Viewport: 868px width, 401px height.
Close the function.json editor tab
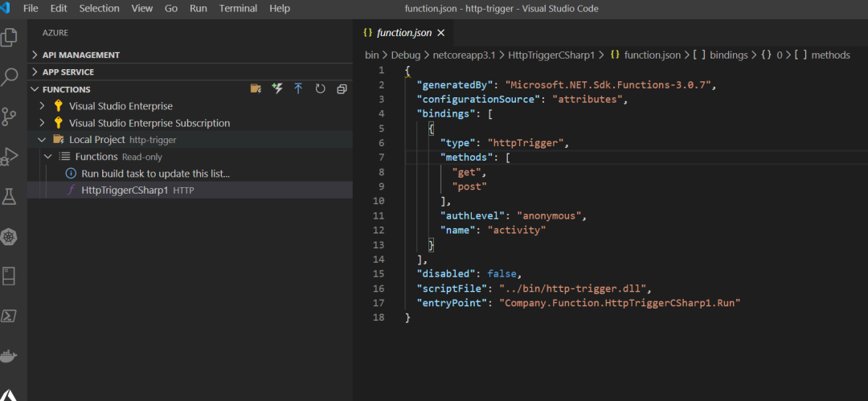point(441,33)
